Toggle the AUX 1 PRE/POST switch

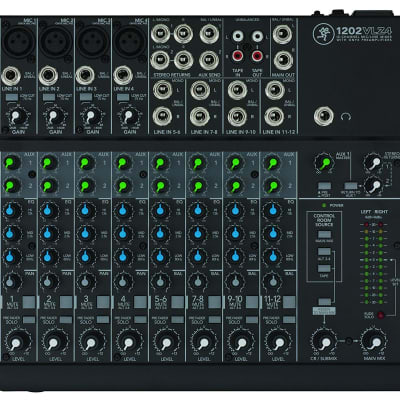[x=324, y=186]
